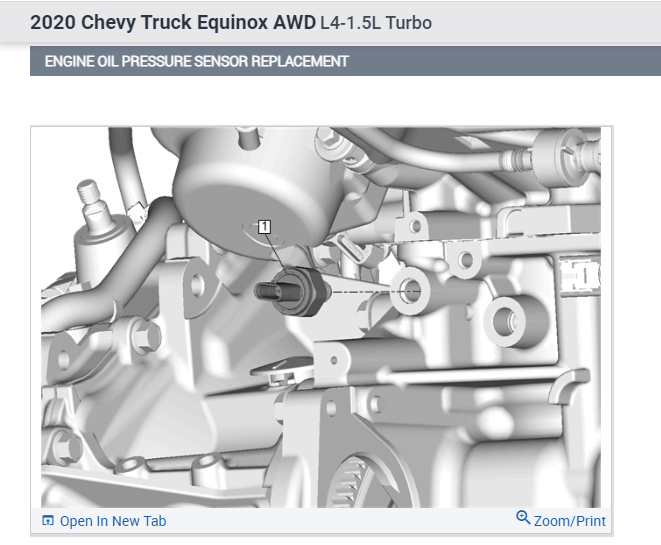The width and height of the screenshot is (661, 545).
Task: Click the dash-dot installation axis line
Action: (363, 291)
